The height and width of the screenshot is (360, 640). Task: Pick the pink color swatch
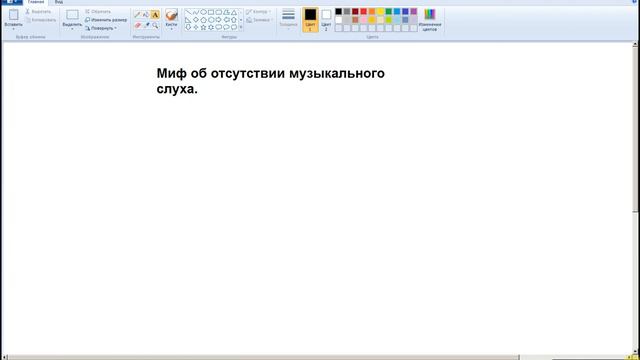364,20
